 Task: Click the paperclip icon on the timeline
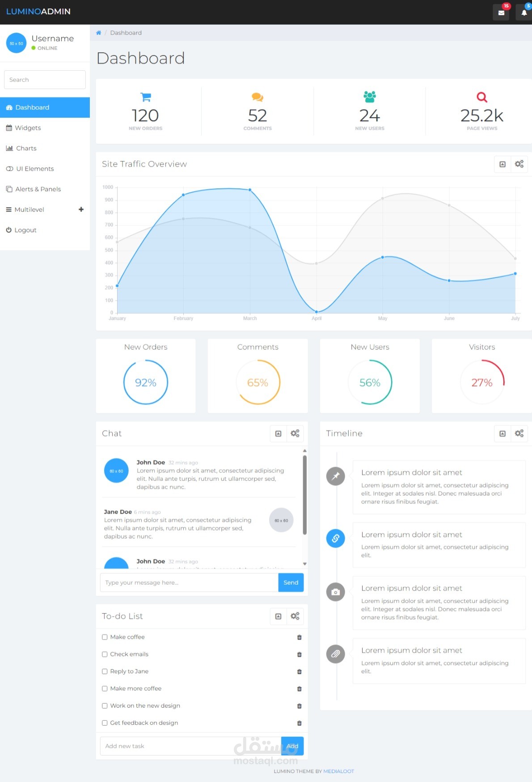click(336, 654)
